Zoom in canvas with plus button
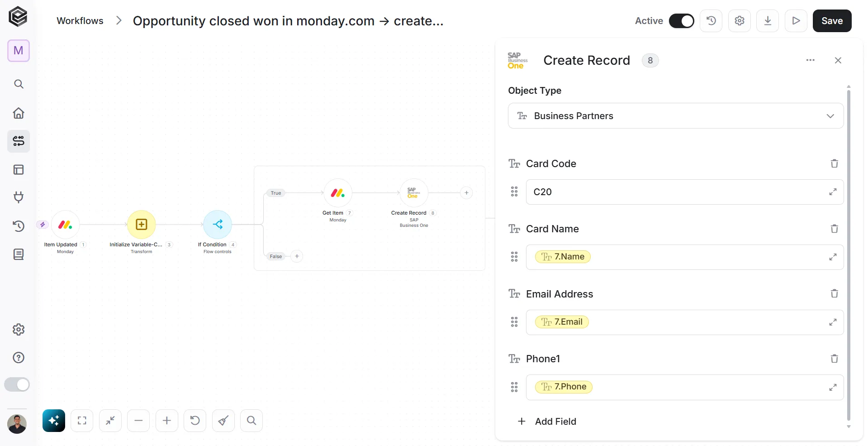Viewport: 868px width, 446px height. pyautogui.click(x=167, y=421)
